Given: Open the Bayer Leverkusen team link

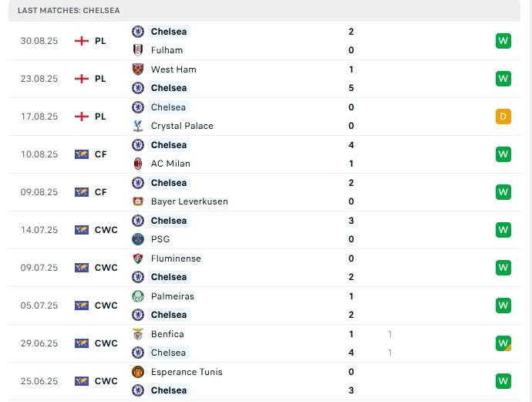Looking at the screenshot, I should click(189, 201).
